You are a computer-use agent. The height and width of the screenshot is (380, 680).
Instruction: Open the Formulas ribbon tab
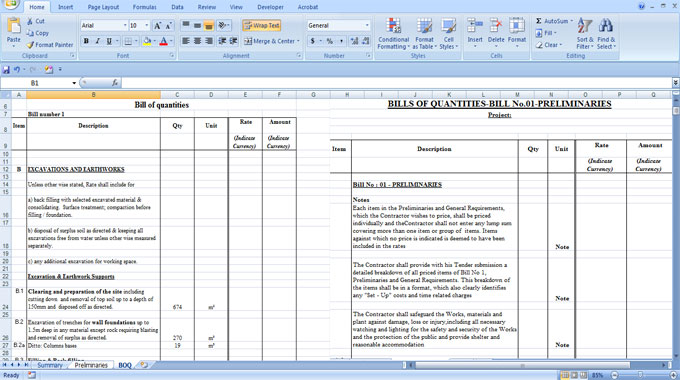point(144,7)
